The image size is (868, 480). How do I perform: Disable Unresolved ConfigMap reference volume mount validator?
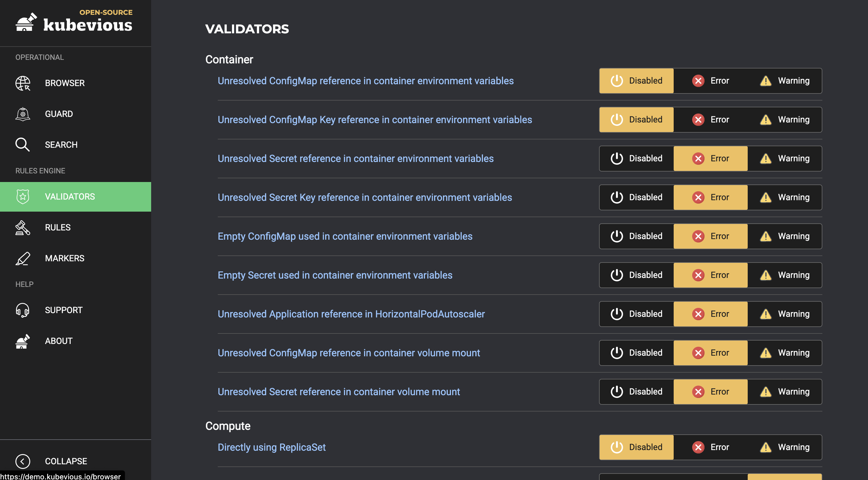pyautogui.click(x=637, y=353)
